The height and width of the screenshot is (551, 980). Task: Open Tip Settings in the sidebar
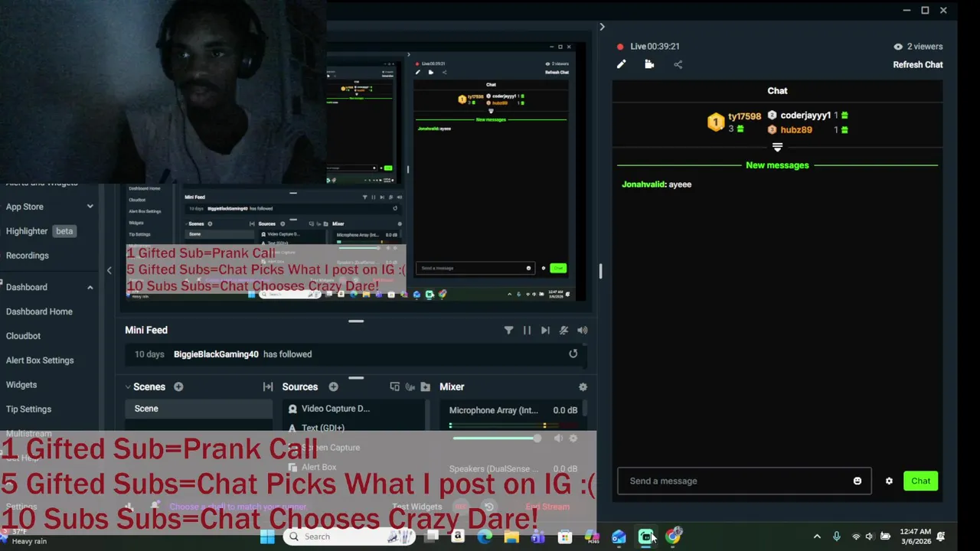28,409
